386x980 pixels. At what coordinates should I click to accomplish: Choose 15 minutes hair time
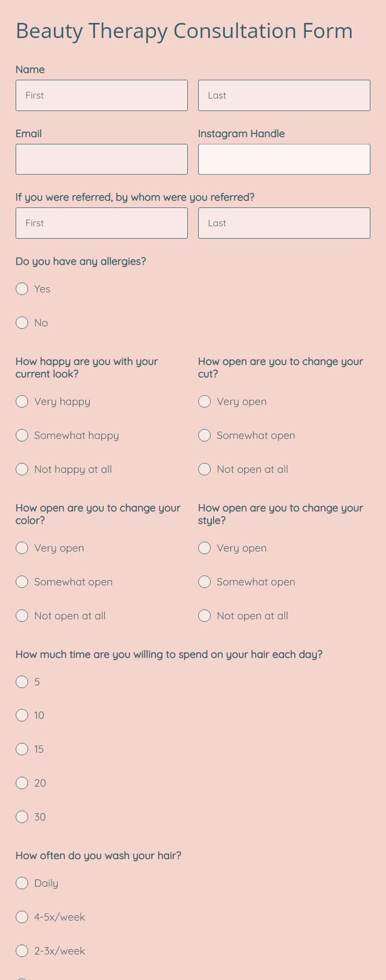(22, 749)
